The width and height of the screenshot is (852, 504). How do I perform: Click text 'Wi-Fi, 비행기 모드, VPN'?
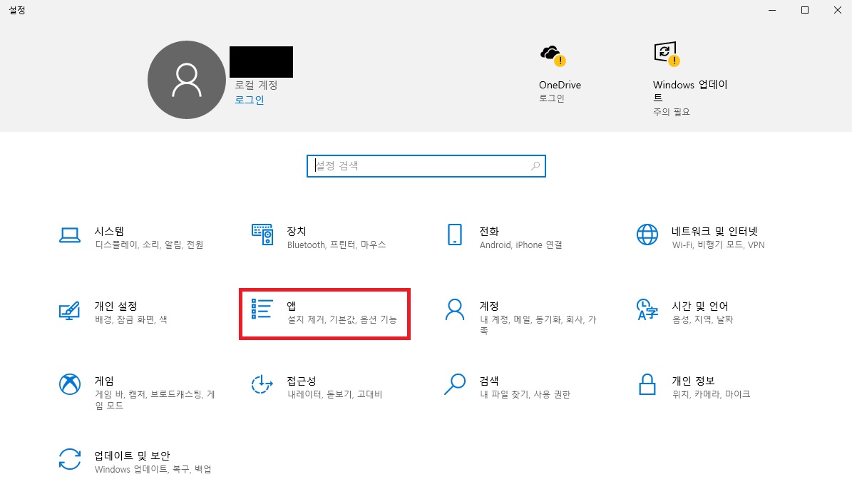(x=719, y=245)
